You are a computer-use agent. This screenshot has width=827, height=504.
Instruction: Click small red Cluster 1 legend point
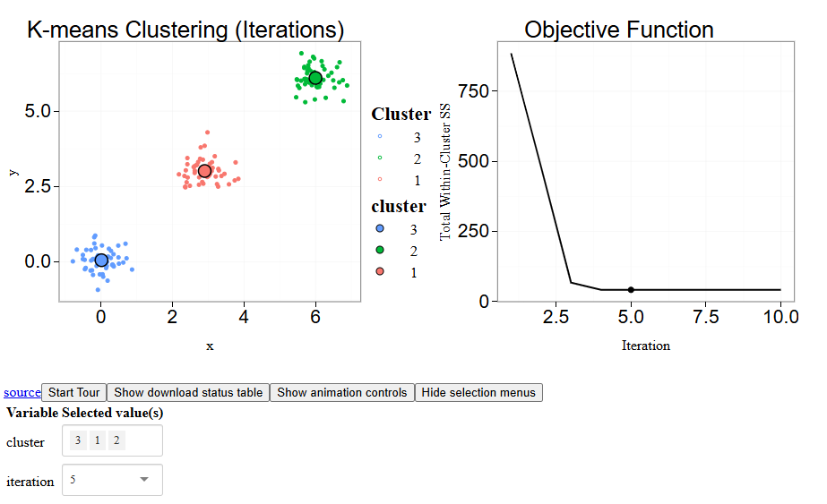380,180
